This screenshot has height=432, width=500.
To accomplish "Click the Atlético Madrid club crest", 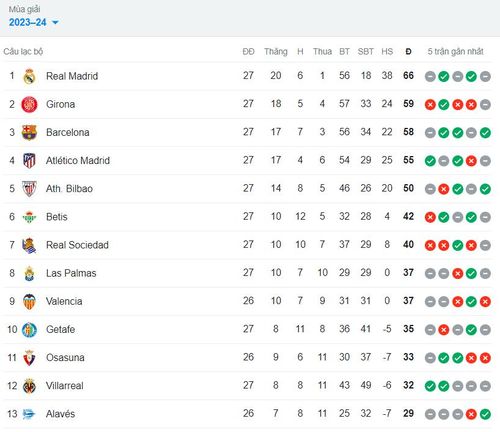I will [x=29, y=160].
